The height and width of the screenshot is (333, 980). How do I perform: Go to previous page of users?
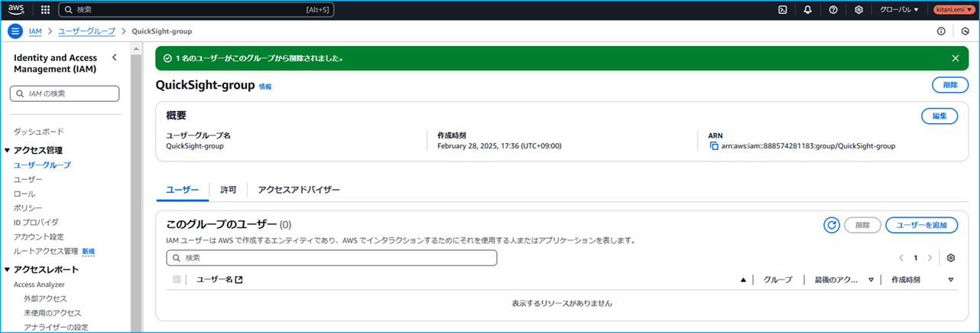click(x=901, y=258)
